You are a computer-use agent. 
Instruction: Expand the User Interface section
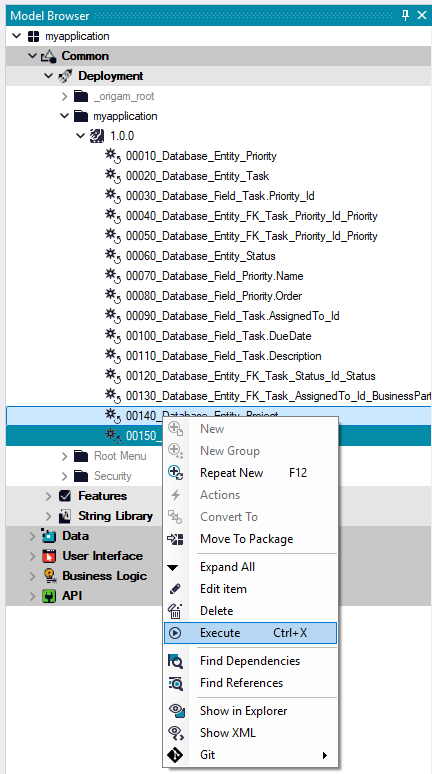tap(33, 556)
